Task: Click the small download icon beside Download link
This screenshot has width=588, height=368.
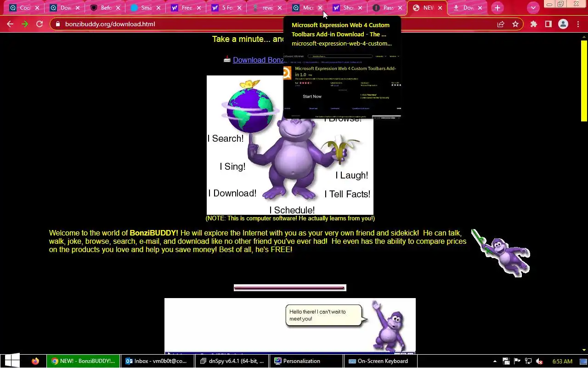Action: [227, 59]
